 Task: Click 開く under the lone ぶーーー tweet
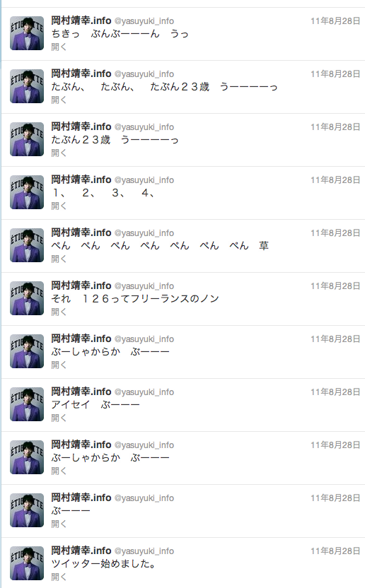[x=59, y=524]
